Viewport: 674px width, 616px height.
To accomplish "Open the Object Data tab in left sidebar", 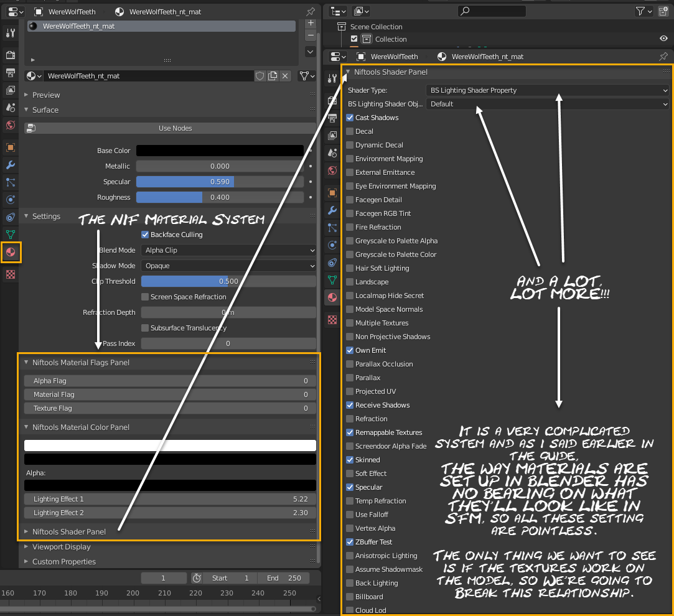I will (11, 235).
